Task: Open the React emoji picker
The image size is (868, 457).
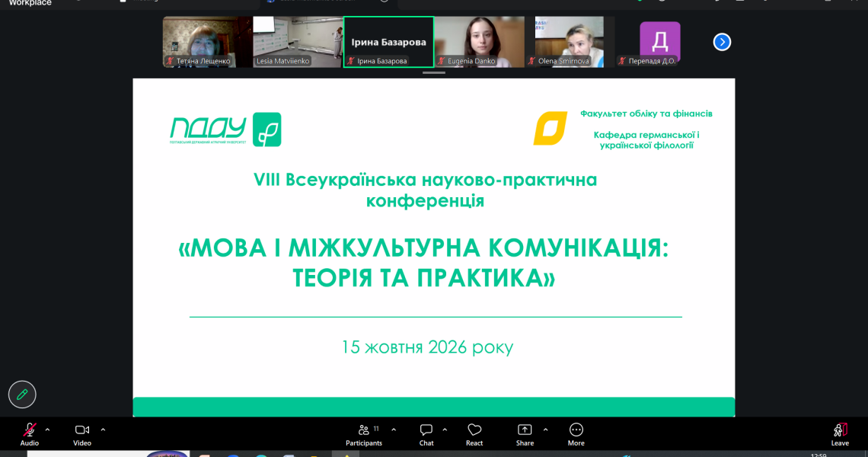Action: click(474, 434)
